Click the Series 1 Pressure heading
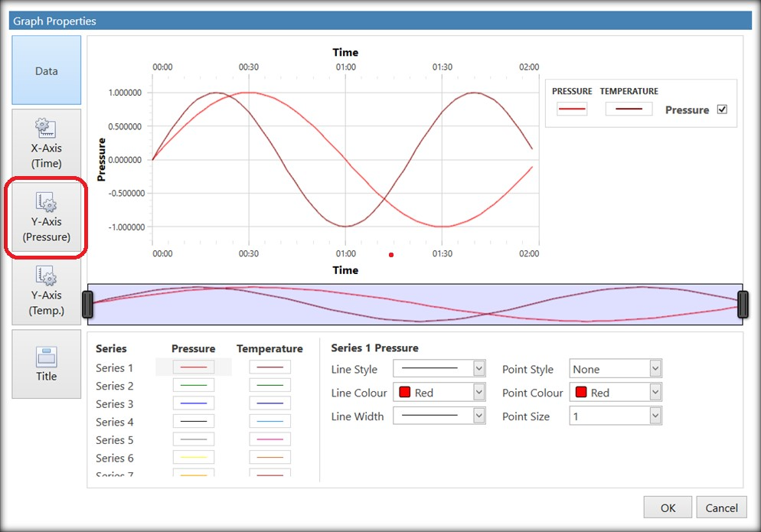 (374, 348)
